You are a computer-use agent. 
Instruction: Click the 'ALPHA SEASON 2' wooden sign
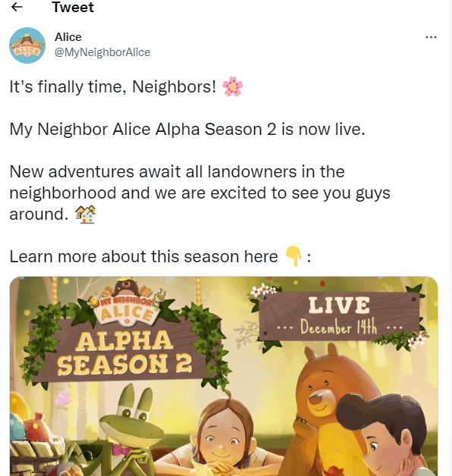(x=124, y=352)
